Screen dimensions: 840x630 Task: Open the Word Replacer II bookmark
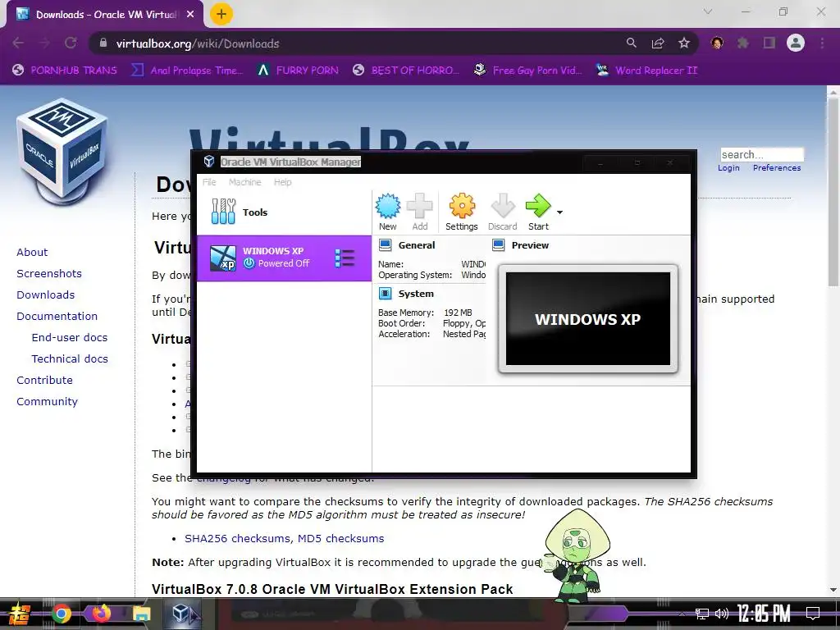[647, 71]
